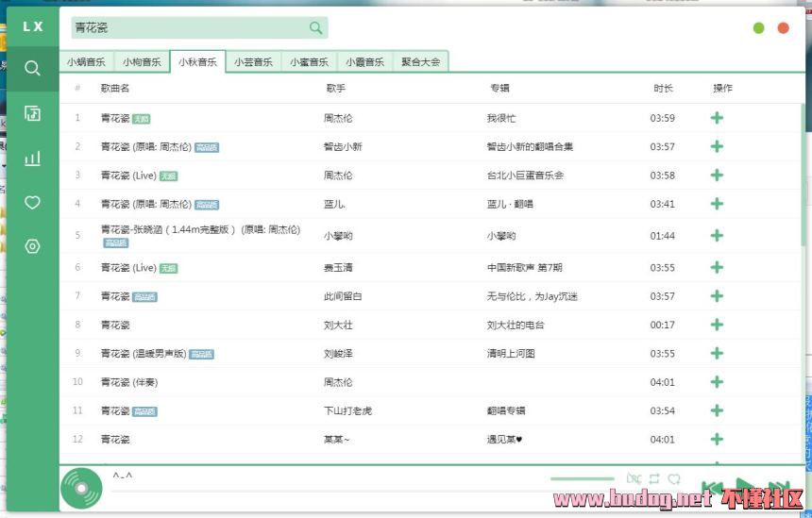Switch to the 聚合大会 tab

click(x=420, y=62)
